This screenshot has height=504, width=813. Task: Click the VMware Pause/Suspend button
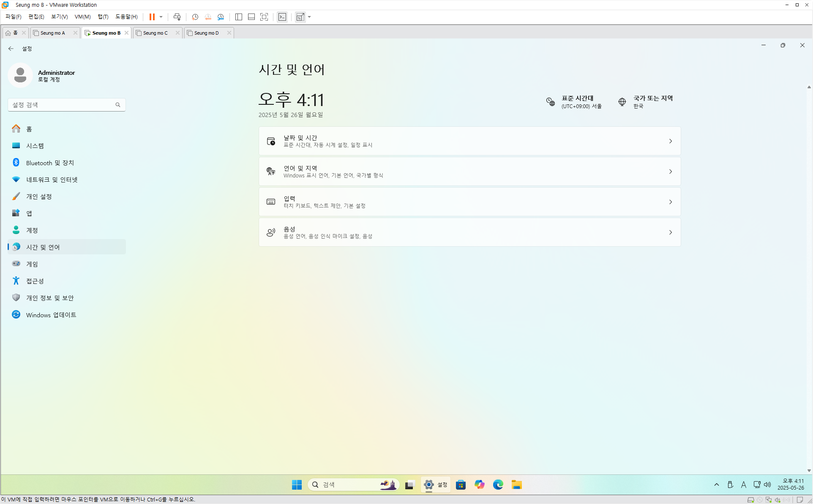152,17
